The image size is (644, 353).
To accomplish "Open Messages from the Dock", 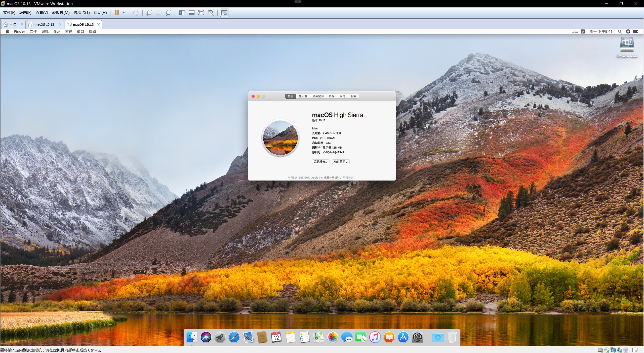I will coord(347,337).
